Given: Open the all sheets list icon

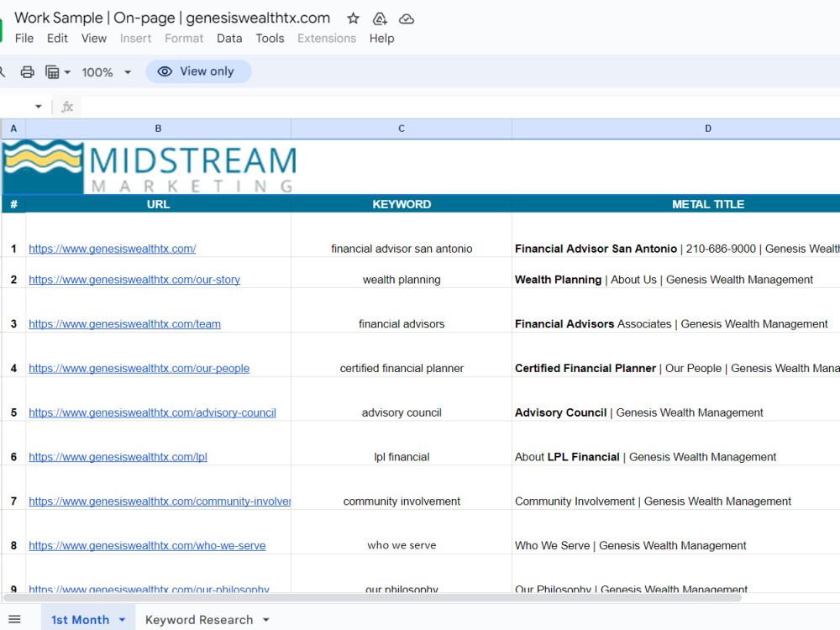Looking at the screenshot, I should tap(14, 620).
